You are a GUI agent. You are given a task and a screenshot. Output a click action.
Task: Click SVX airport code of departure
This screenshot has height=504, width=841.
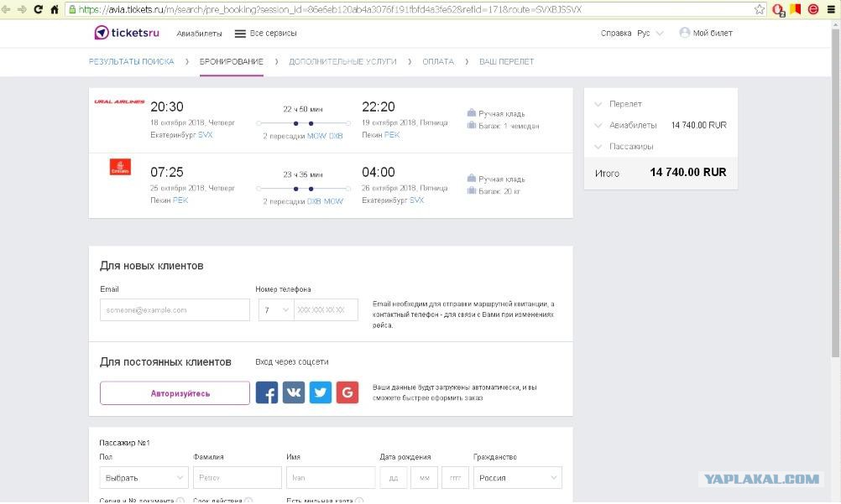[x=205, y=135]
